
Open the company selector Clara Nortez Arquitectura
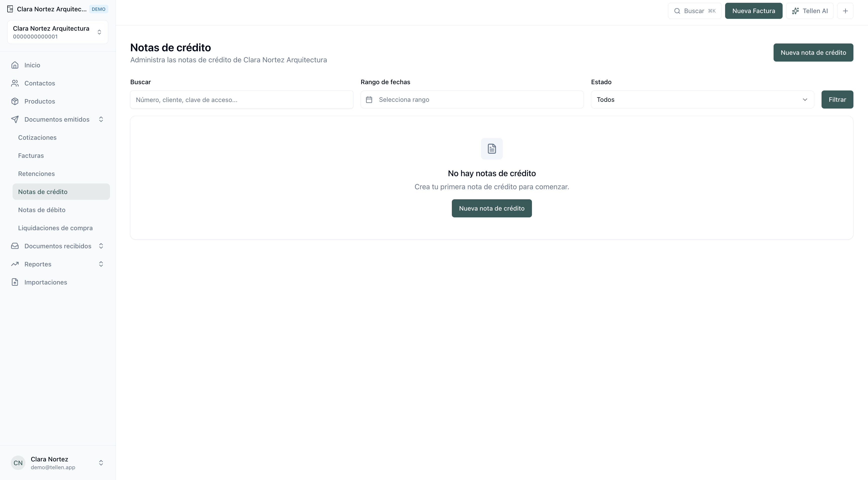click(58, 32)
